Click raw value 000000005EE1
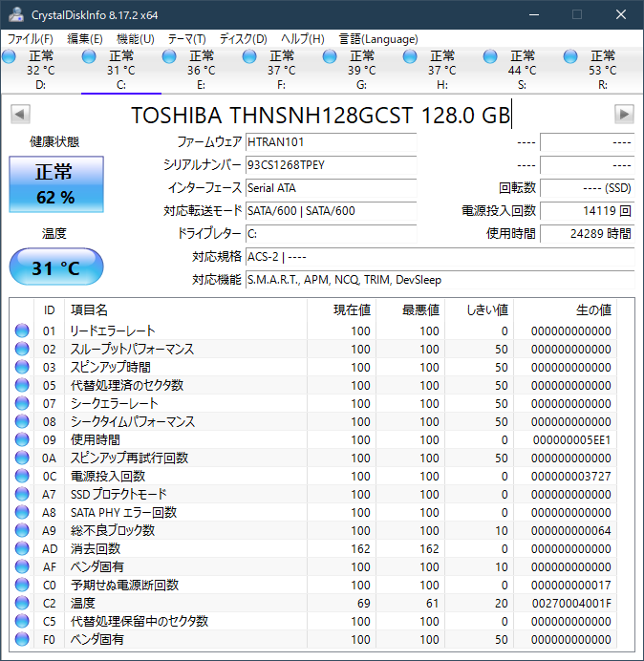Viewport: 644px width, 661px height. click(x=571, y=440)
